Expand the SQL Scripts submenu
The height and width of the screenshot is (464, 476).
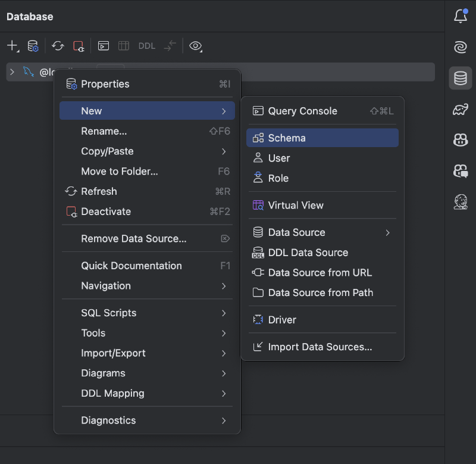coord(147,313)
